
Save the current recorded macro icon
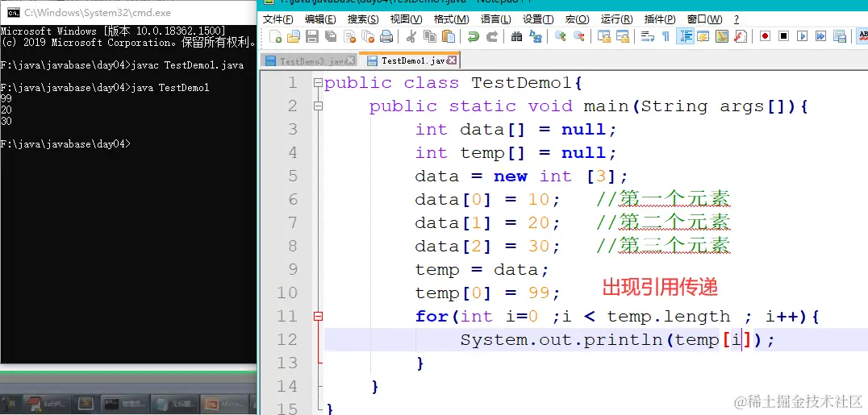pos(841,36)
